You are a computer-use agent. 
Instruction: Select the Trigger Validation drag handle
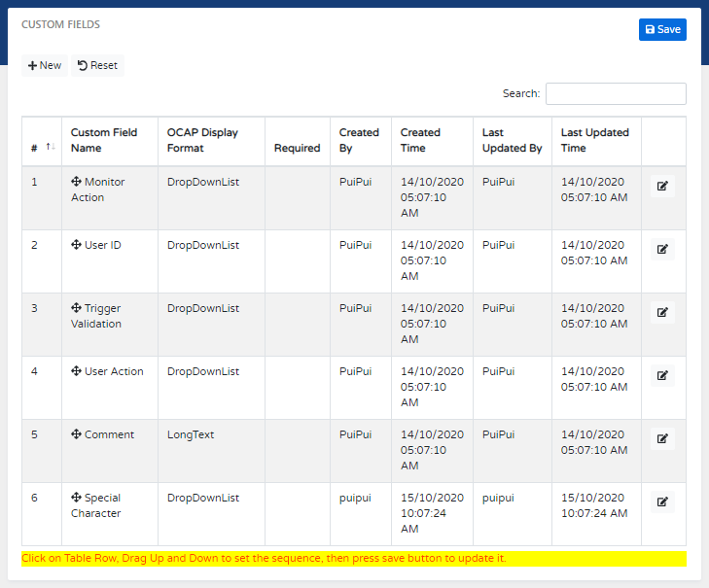tap(77, 308)
